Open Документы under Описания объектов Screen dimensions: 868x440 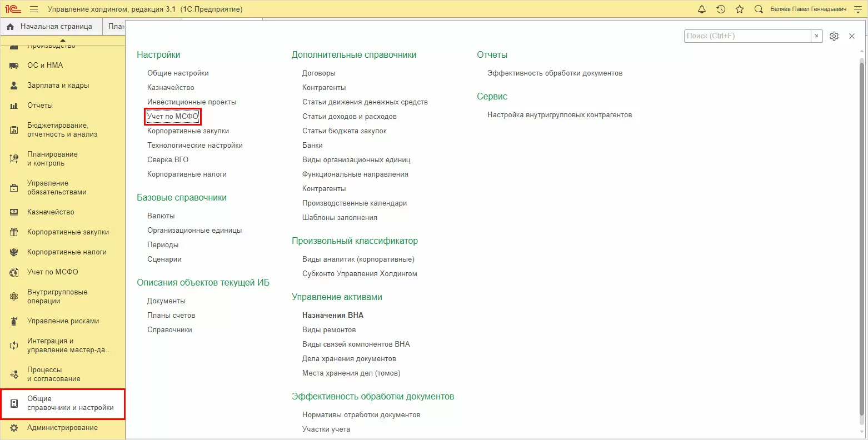click(166, 301)
